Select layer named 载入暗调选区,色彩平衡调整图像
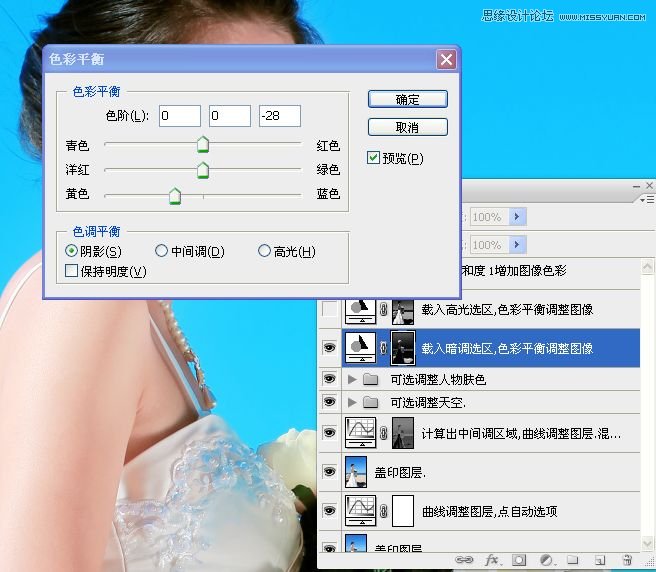The image size is (656, 572). point(507,348)
